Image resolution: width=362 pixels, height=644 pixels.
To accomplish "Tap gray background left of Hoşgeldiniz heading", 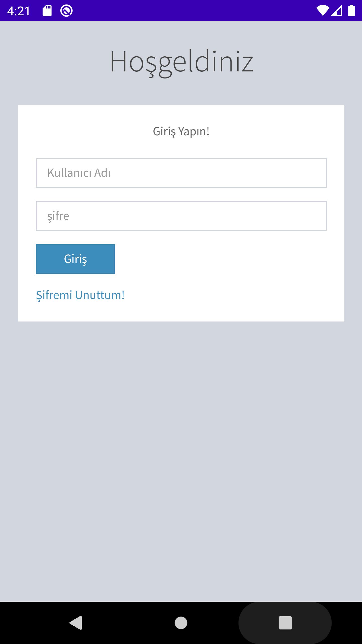I will click(50, 62).
